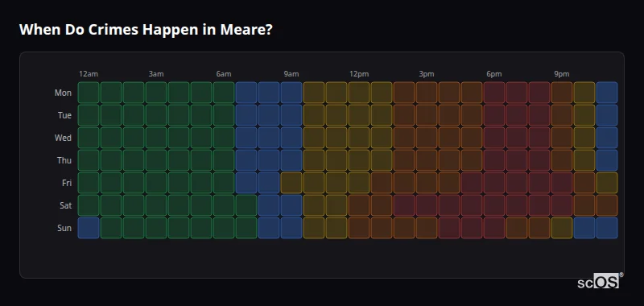
Task: Click the '12pm' column header
Action: tap(359, 74)
